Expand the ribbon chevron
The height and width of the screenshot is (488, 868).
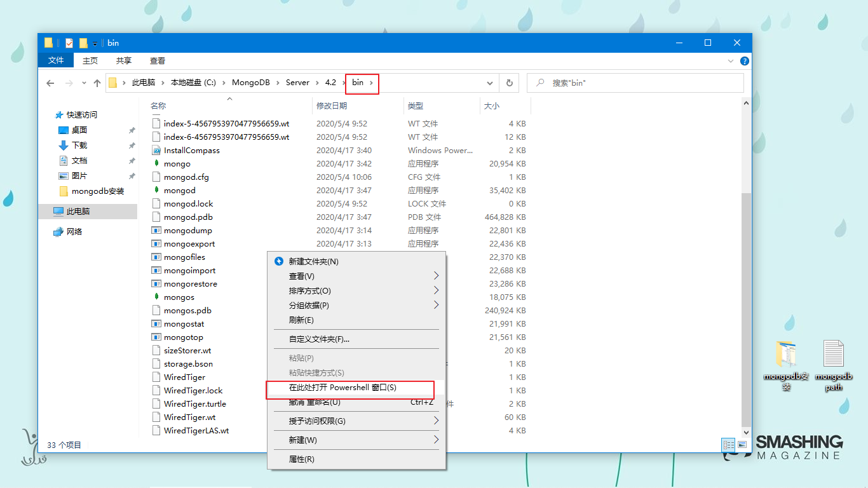[731, 61]
